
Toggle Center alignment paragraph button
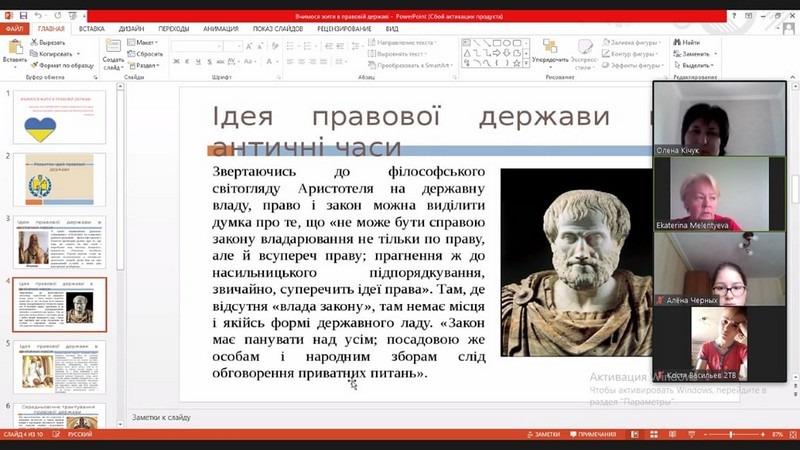301,62
